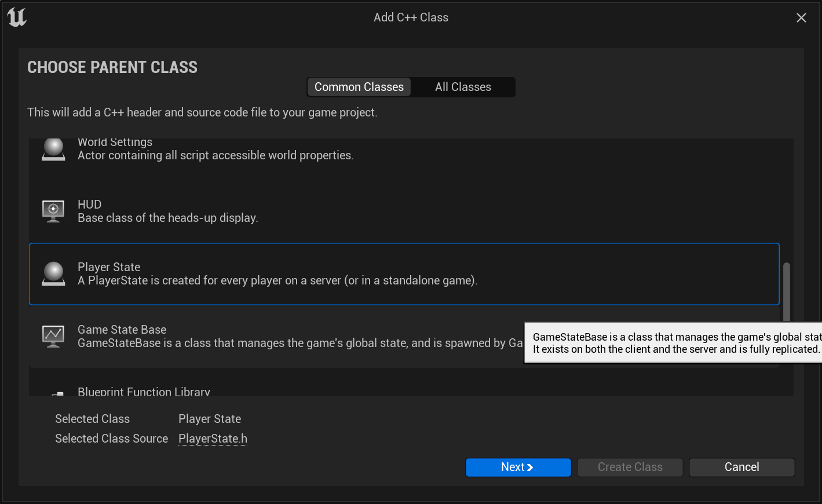Close the Add C++ Class dialog
Screen dimensions: 822x504
pos(801,18)
